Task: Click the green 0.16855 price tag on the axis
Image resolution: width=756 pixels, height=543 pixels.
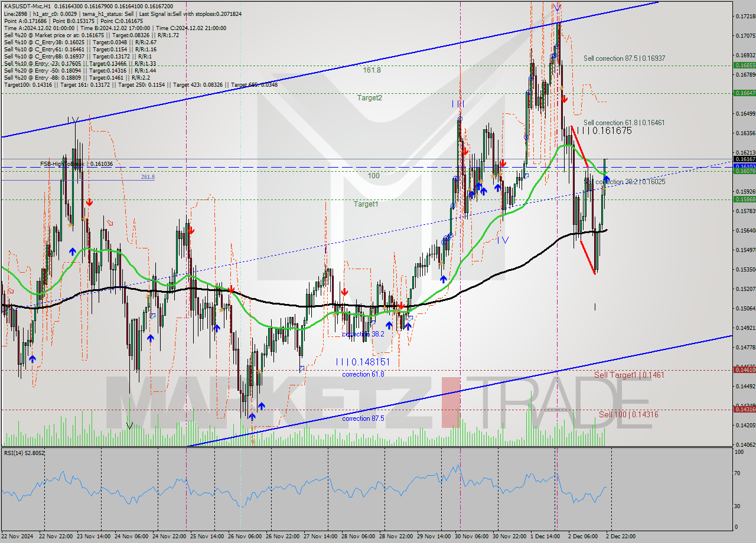Action: point(744,66)
